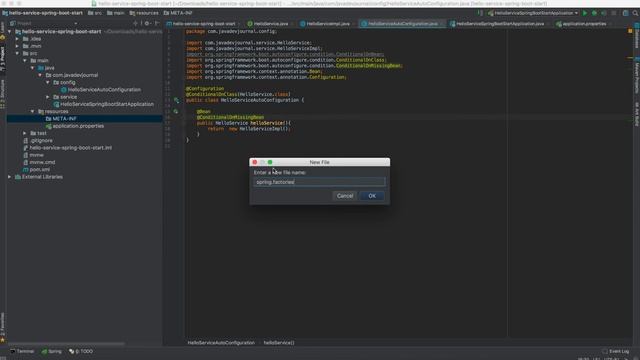This screenshot has height=360, width=640.
Task: Open Database side tab
Action: [637, 37]
